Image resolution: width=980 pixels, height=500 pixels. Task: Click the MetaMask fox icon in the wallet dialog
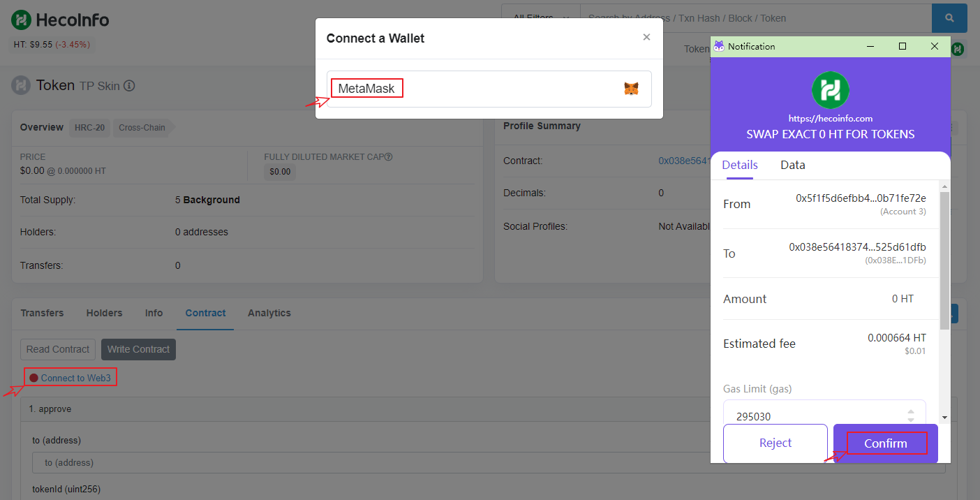click(631, 89)
